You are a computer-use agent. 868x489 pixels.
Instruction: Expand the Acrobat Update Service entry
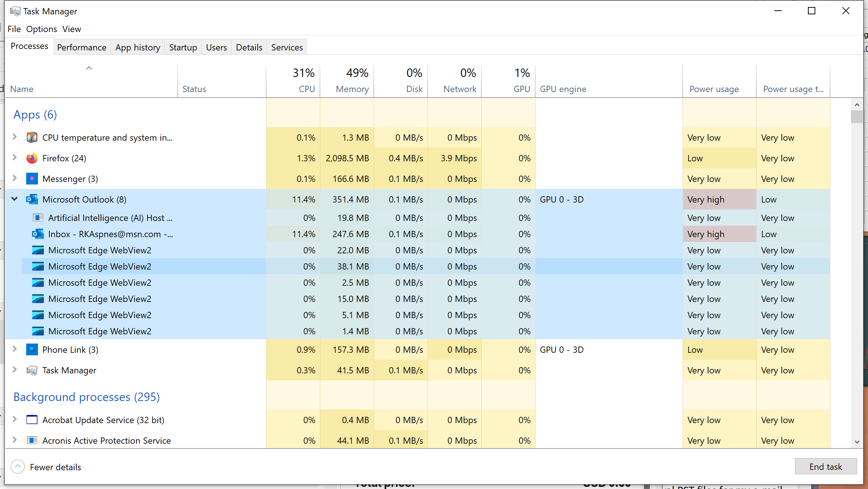(x=14, y=419)
